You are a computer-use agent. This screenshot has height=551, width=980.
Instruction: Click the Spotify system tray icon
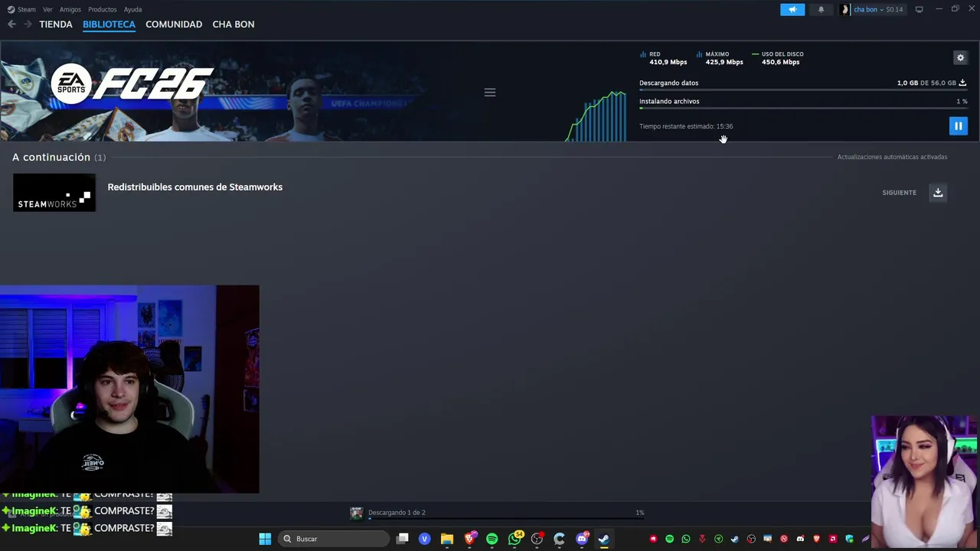[669, 539]
